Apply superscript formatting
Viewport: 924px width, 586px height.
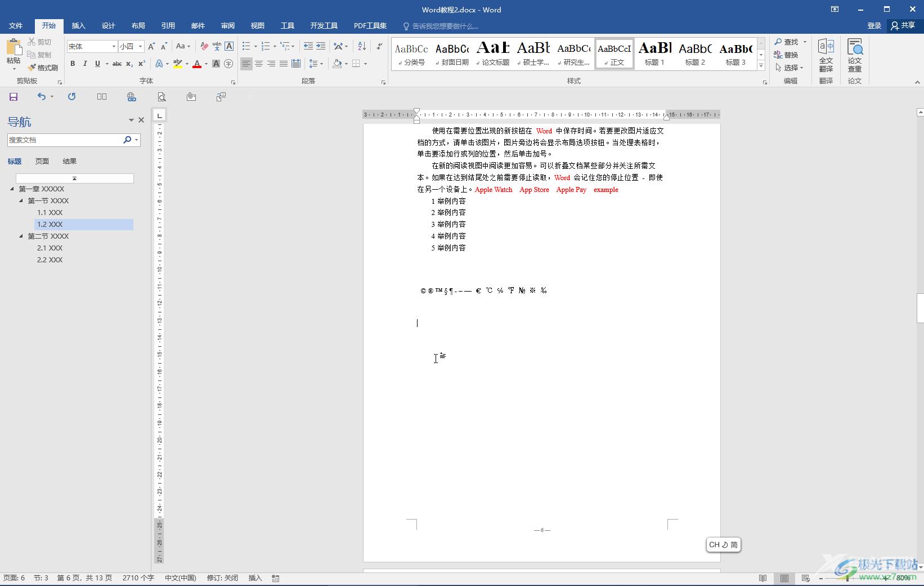click(142, 64)
